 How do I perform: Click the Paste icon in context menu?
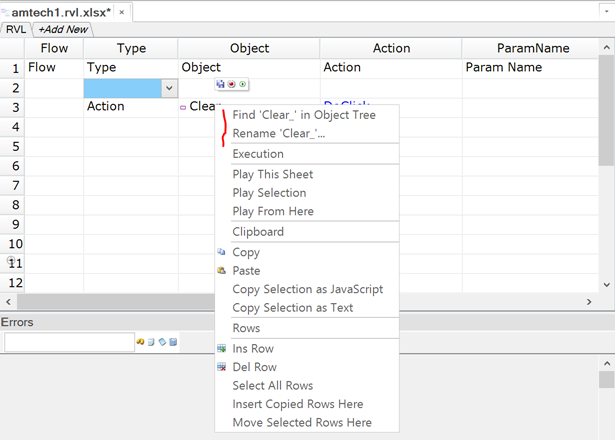coord(222,271)
